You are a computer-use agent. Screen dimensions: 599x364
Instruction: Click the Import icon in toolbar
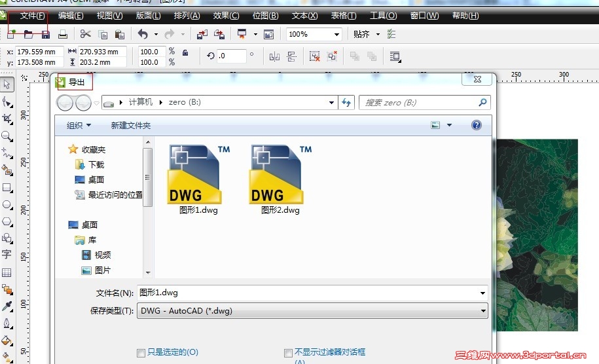click(x=202, y=35)
